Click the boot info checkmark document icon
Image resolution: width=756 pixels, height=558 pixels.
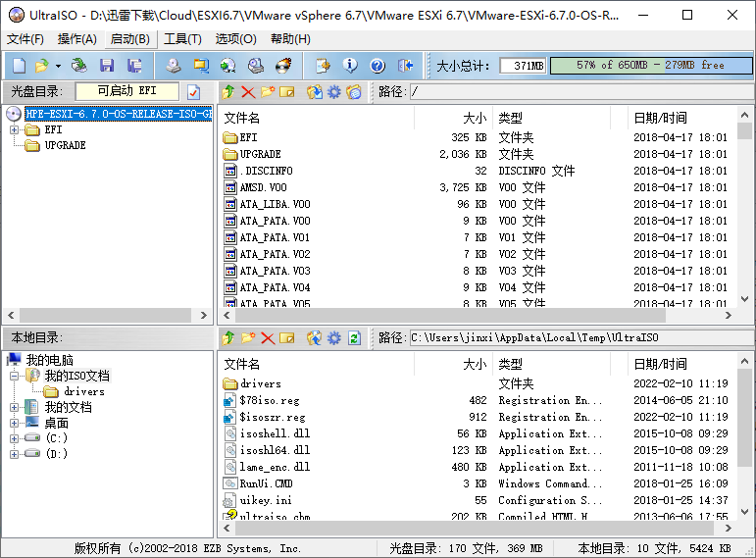point(193,91)
